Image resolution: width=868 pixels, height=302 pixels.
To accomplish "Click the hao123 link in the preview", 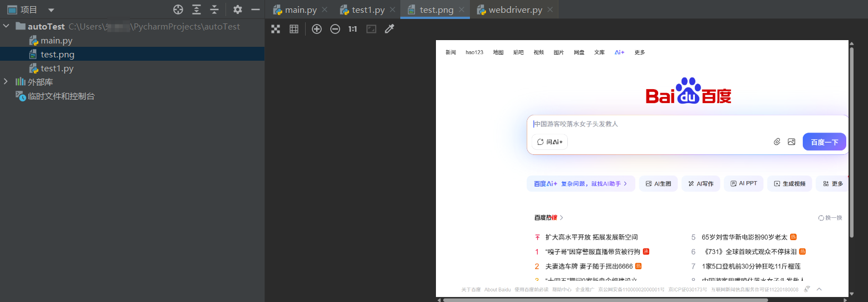I will pyautogui.click(x=474, y=52).
